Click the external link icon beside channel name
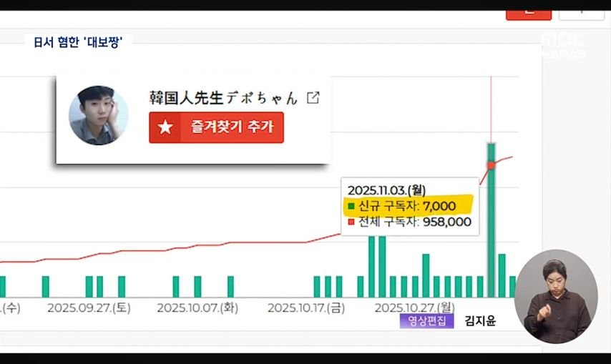 (x=313, y=98)
